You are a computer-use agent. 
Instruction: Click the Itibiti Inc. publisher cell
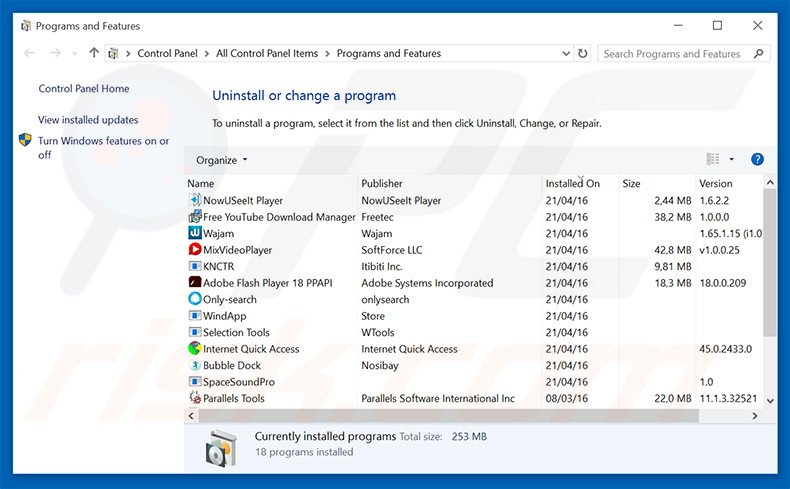click(x=381, y=266)
